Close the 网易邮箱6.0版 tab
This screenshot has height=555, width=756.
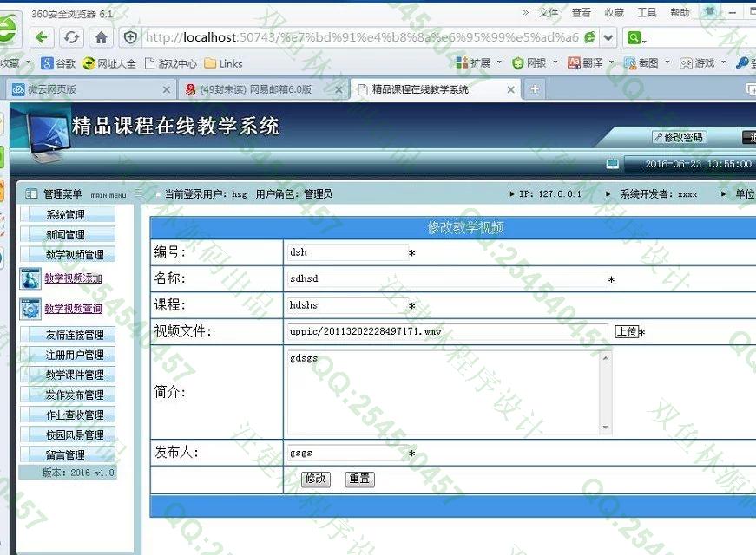[339, 89]
